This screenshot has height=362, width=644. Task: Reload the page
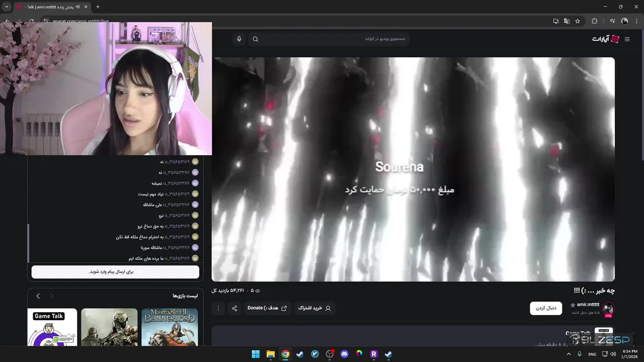[31, 21]
